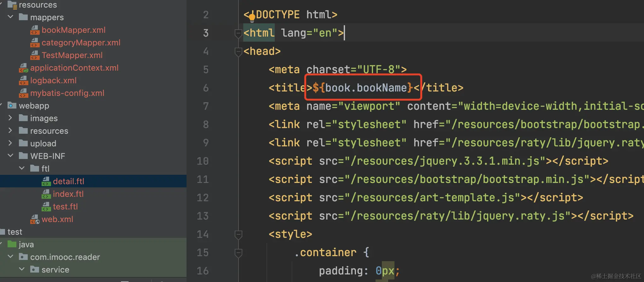
Task: Click the index.ftl template file icon
Action: [46, 194]
